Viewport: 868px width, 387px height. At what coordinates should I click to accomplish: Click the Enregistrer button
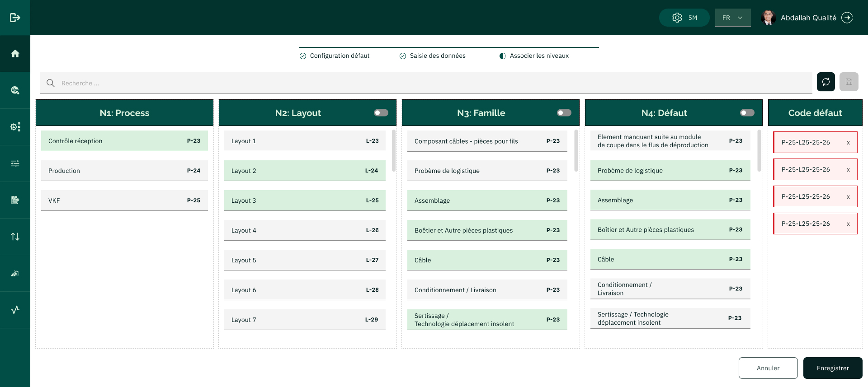pos(832,368)
